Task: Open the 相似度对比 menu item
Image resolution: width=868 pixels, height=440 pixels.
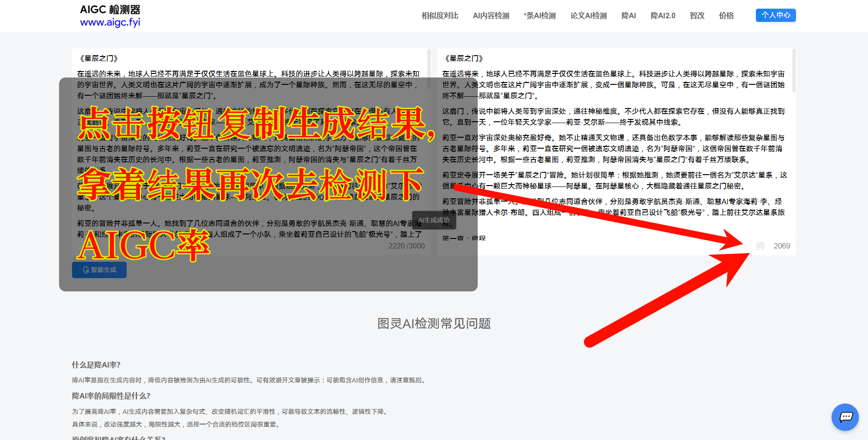Action: point(439,15)
